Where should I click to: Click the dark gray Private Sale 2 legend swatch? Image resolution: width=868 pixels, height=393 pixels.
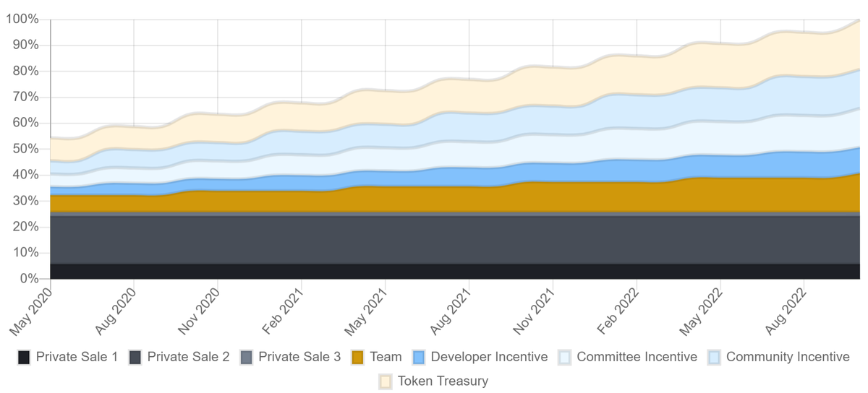tap(136, 357)
